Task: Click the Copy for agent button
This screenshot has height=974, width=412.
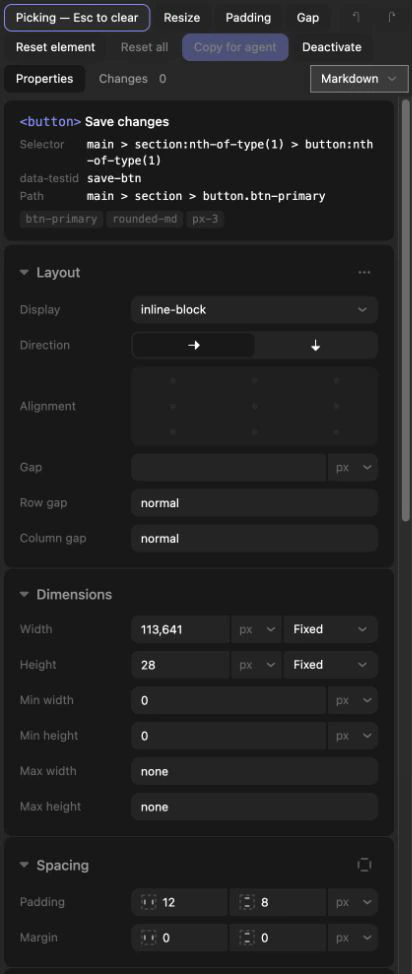Action: 235,47
